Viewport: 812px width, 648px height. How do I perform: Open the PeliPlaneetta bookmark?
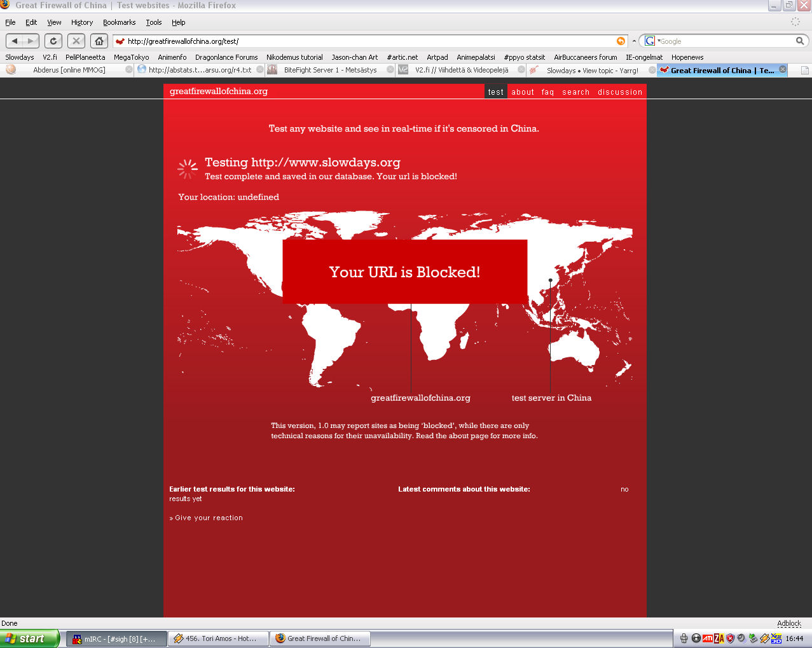click(x=85, y=57)
